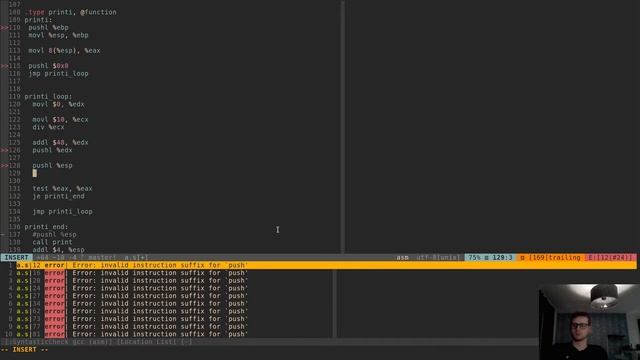This screenshot has width=640, height=360.
Task: Place cursor on '.type printi, @function' line
Action: coord(71,12)
